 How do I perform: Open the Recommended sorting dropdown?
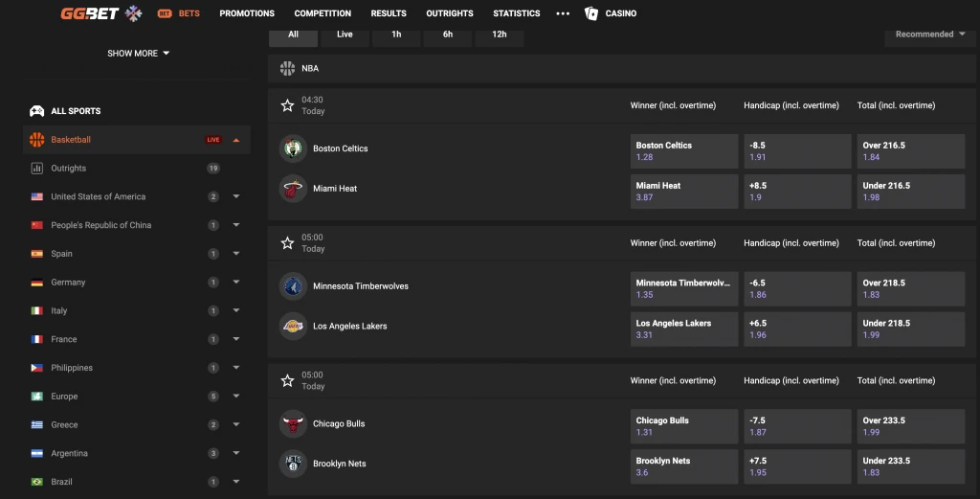click(930, 34)
